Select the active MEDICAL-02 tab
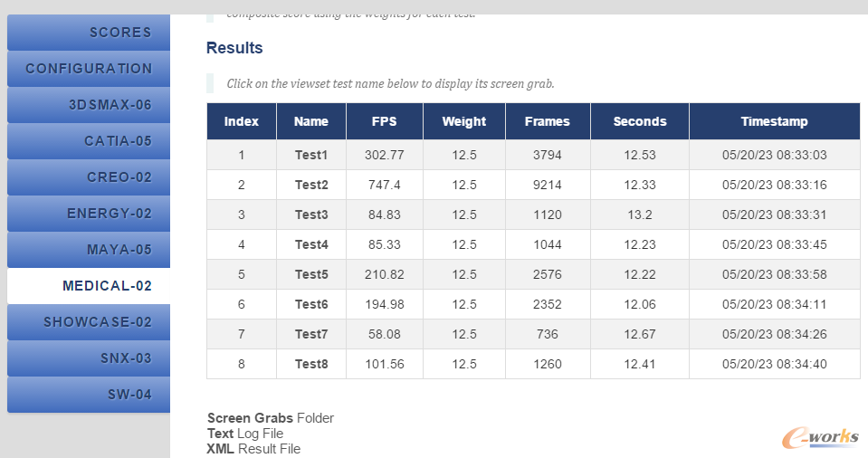This screenshot has height=458, width=868. [x=89, y=286]
